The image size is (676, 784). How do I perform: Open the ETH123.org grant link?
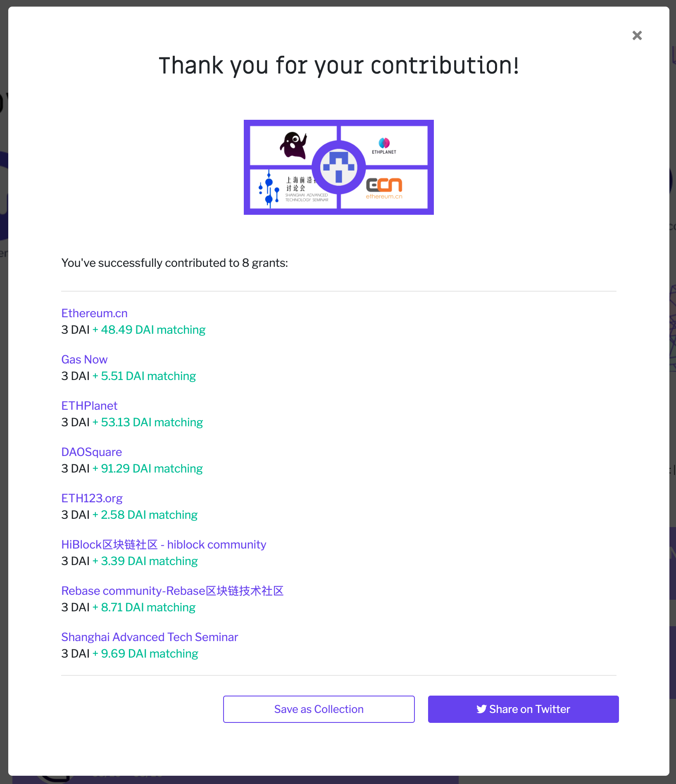click(x=92, y=498)
